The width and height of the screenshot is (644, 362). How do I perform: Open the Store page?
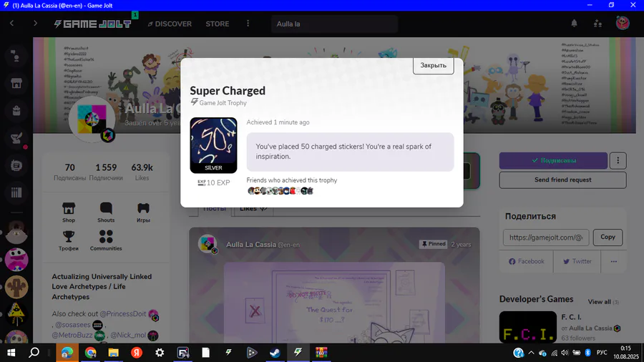[218, 24]
